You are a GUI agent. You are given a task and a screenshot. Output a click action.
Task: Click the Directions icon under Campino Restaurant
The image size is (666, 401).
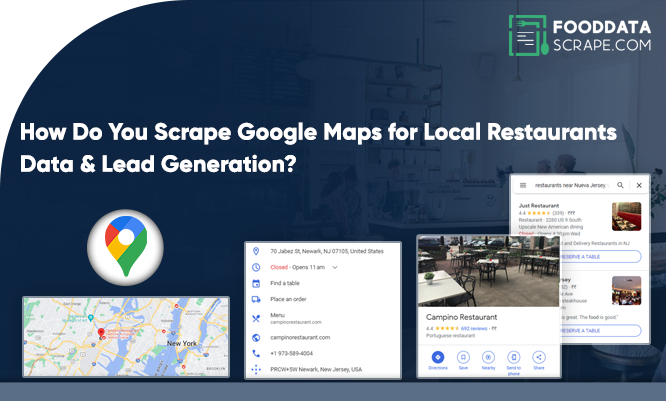[437, 357]
